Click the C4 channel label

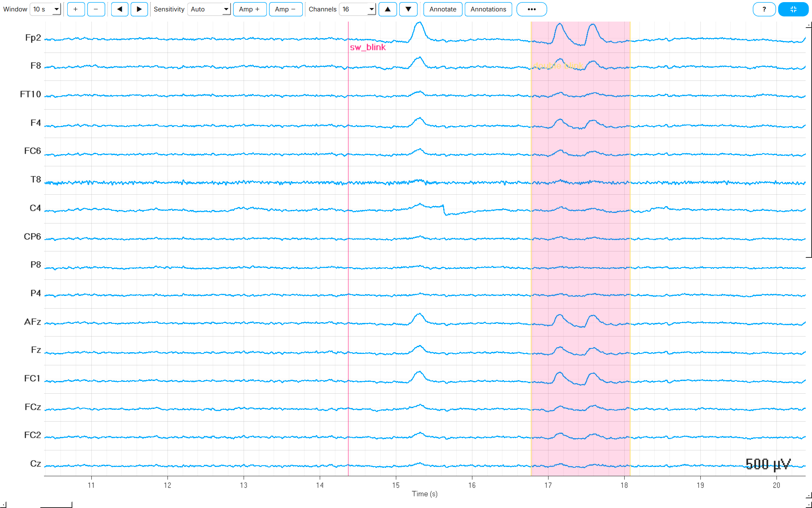35,208
